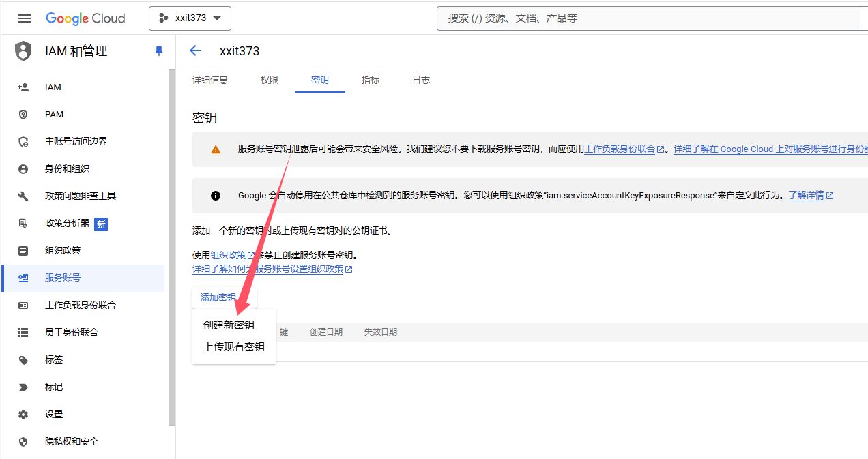Click the 服务账号 icon in sidebar
The image size is (868, 459).
(23, 278)
